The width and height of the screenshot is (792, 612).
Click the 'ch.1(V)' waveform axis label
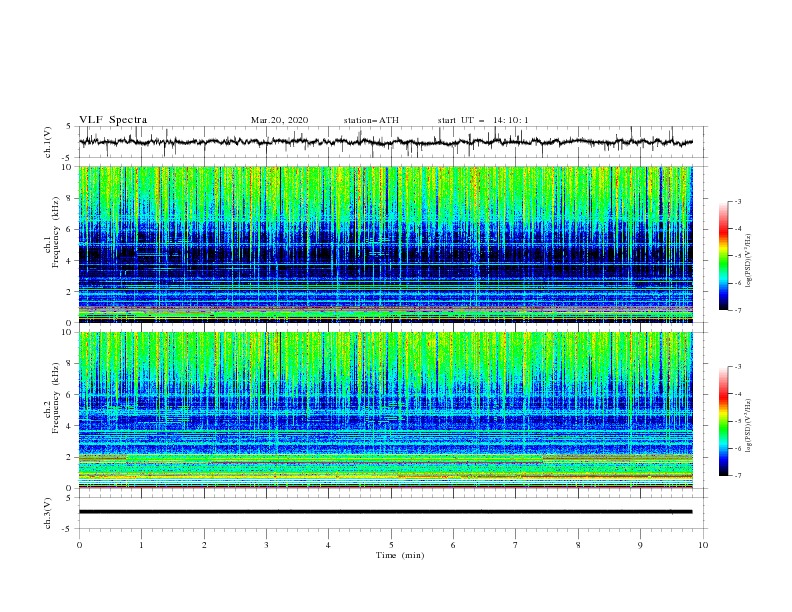[48, 142]
